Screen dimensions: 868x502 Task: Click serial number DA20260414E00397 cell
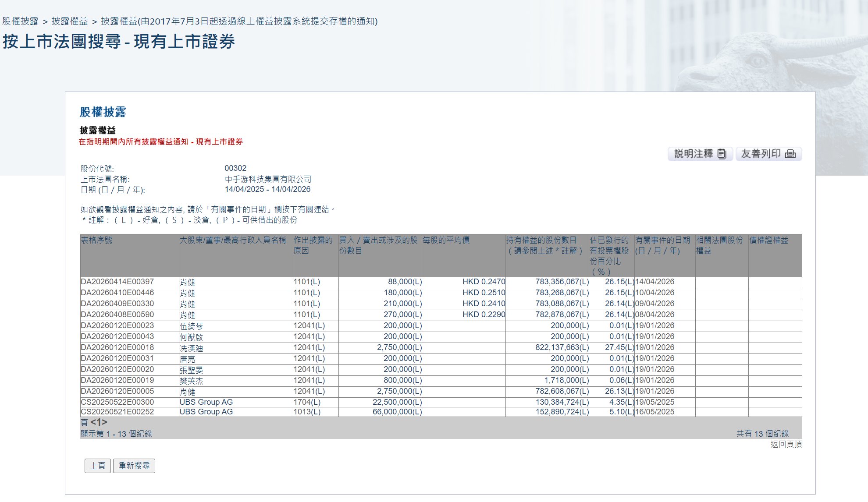(117, 282)
